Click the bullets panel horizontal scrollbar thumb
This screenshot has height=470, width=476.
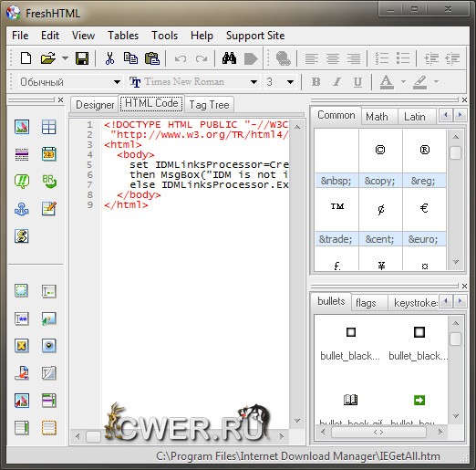point(378,432)
